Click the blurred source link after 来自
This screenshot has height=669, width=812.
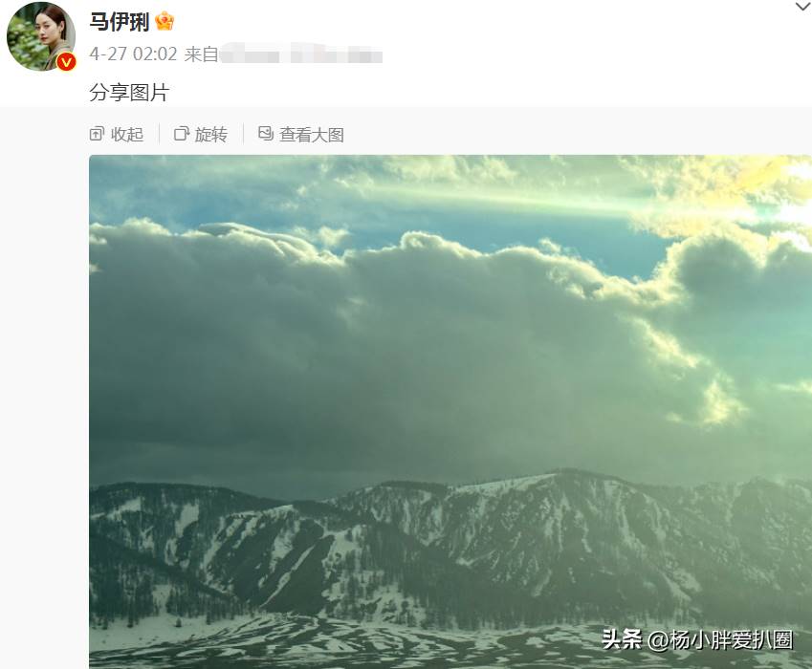tap(301, 54)
